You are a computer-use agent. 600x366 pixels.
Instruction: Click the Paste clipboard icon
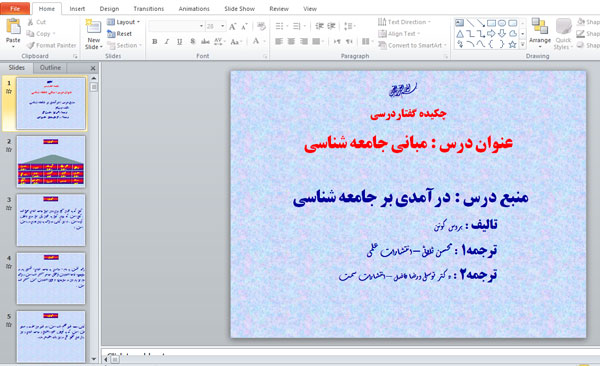point(13,26)
